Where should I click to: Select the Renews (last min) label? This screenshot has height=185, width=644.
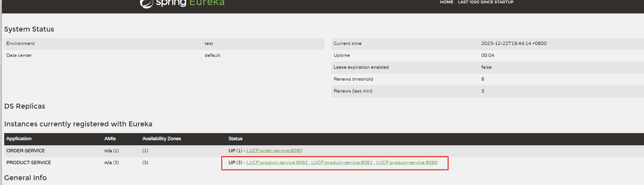(x=353, y=91)
